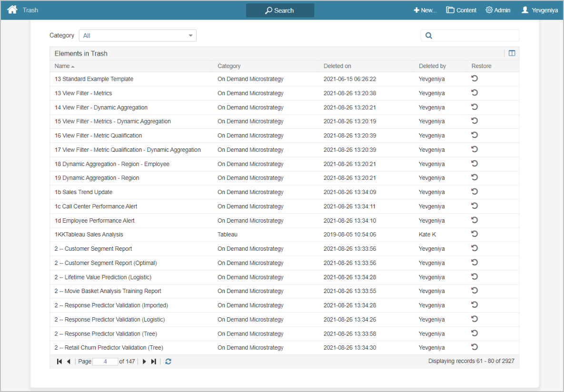Sort by the Name column header
Image resolution: width=564 pixels, height=392 pixels.
[x=62, y=66]
